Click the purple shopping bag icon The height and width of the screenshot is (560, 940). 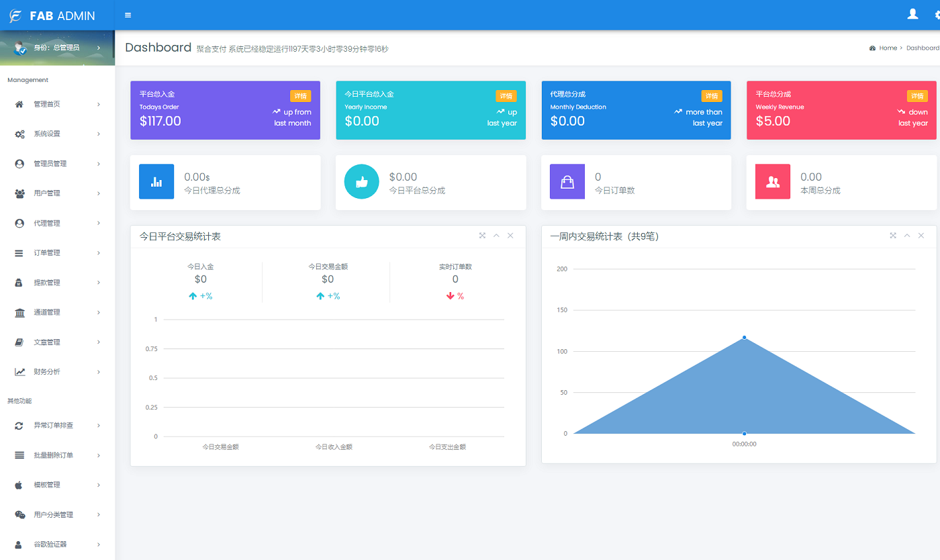click(x=567, y=181)
